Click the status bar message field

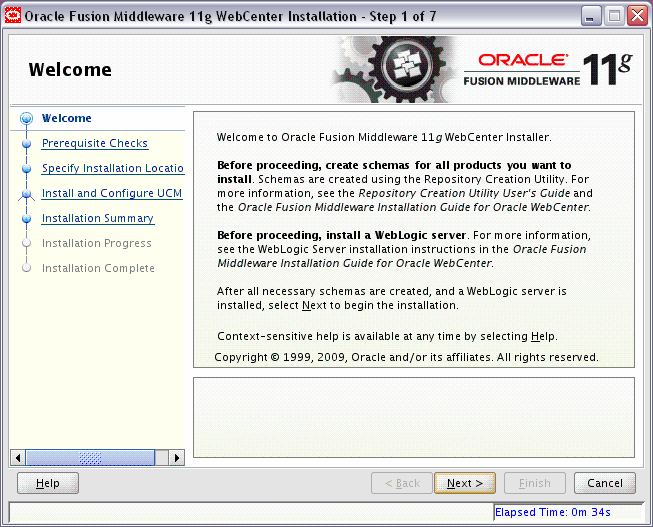coord(251,512)
